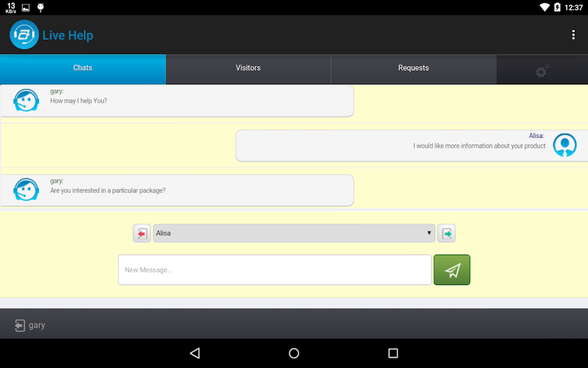Click operator avatar in package question message
Image resolution: width=588 pixels, height=368 pixels.
click(x=26, y=190)
